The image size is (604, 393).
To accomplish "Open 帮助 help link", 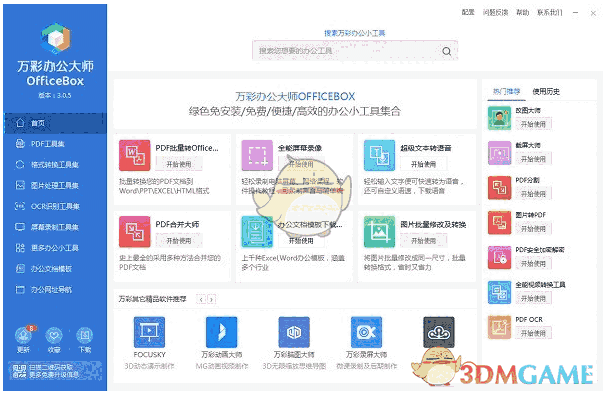I will pyautogui.click(x=523, y=13).
